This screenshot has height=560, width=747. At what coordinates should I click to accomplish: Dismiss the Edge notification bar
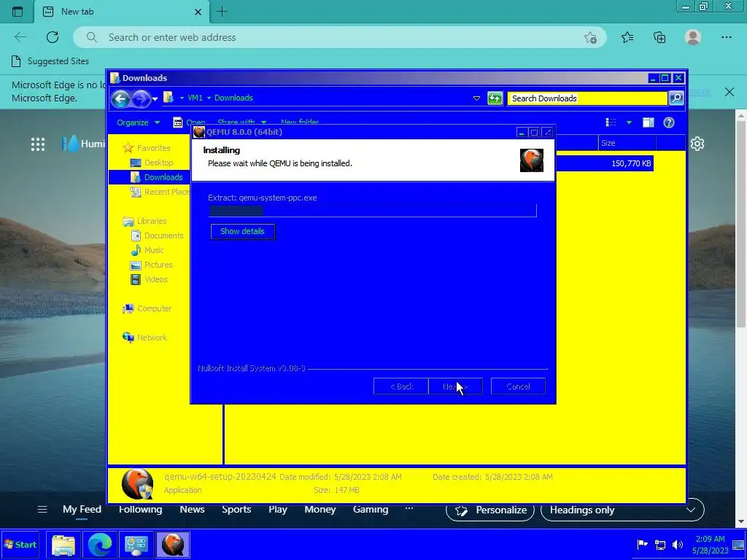[x=729, y=92]
